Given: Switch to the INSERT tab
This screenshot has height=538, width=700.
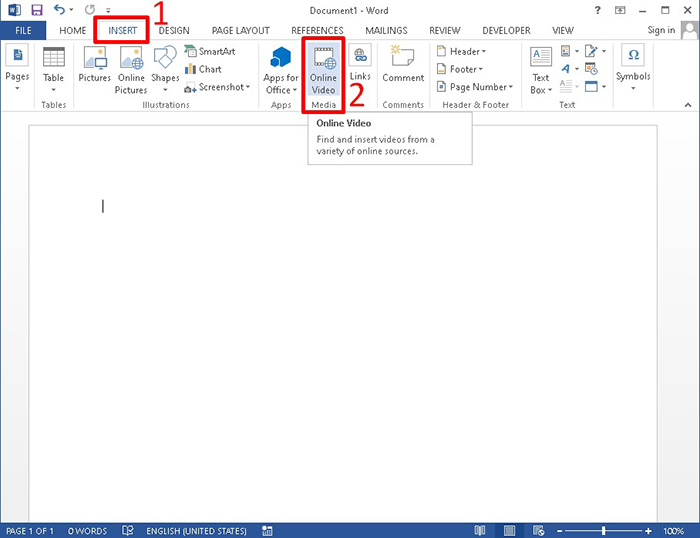Looking at the screenshot, I should (122, 31).
